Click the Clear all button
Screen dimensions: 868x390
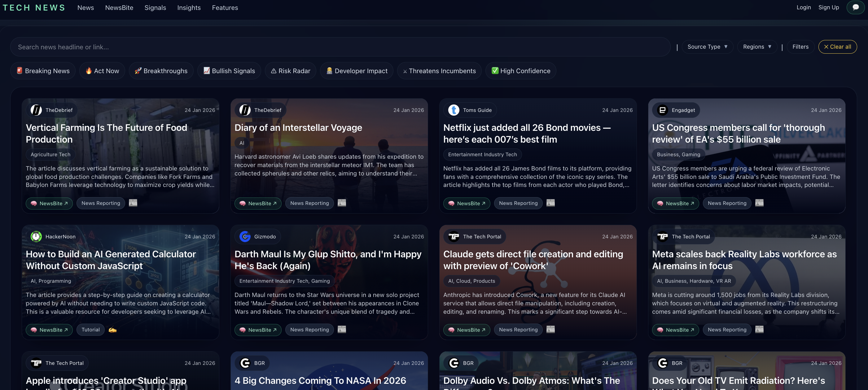pos(837,47)
